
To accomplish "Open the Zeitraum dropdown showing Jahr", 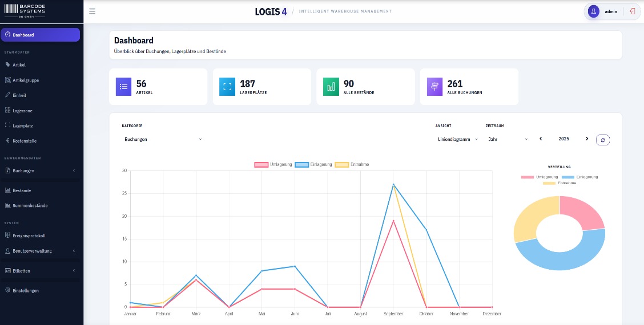I will pyautogui.click(x=508, y=139).
